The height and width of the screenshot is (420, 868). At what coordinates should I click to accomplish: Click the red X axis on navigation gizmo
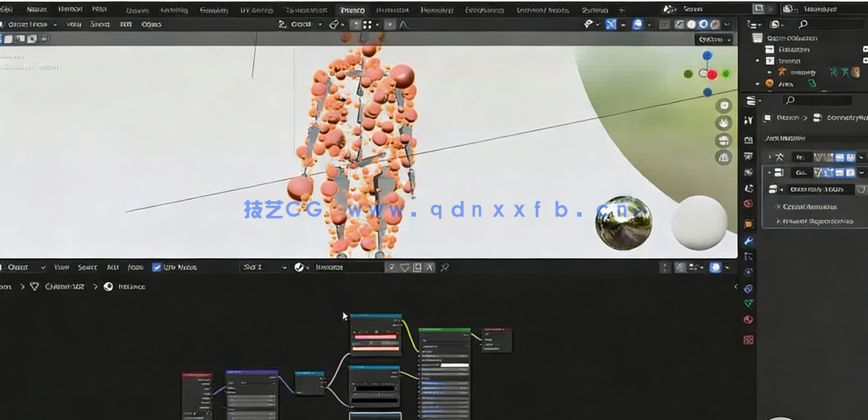click(x=712, y=74)
